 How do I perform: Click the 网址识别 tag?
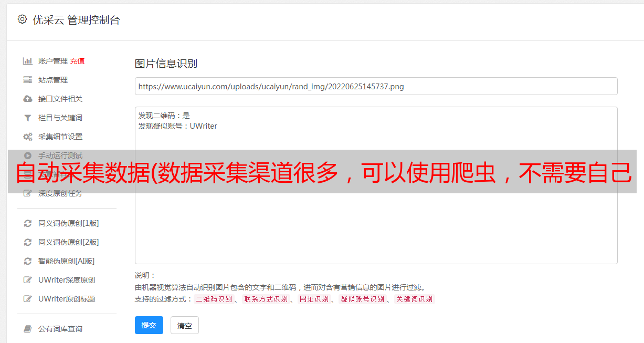[x=314, y=299]
